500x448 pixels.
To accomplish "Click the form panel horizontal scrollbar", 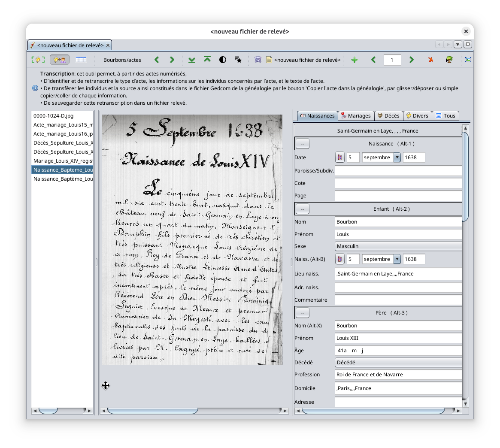I will click(x=378, y=411).
